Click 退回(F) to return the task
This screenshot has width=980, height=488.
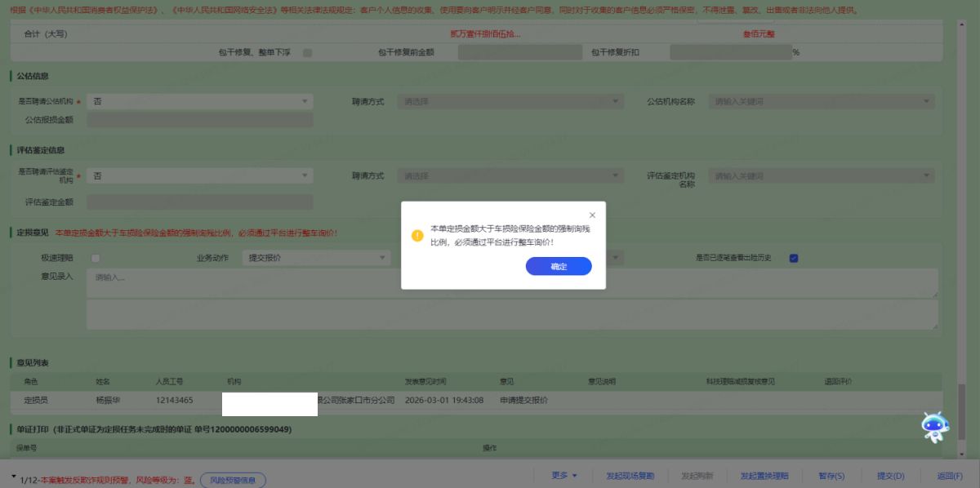click(x=950, y=476)
